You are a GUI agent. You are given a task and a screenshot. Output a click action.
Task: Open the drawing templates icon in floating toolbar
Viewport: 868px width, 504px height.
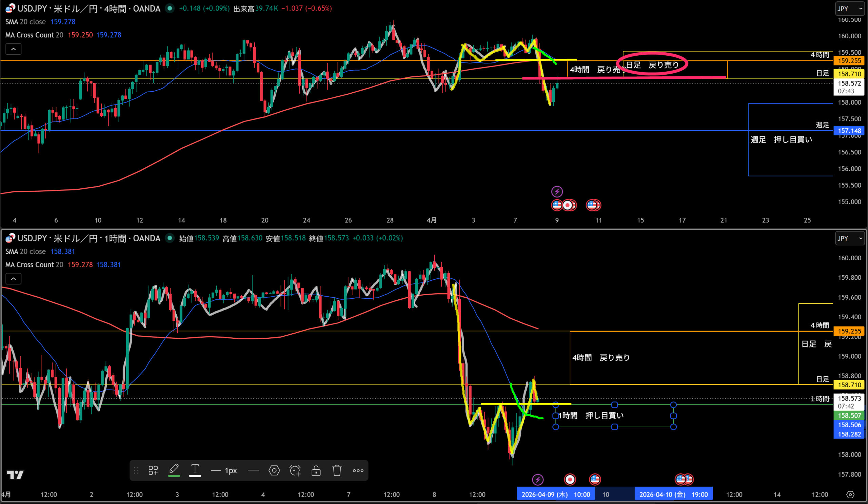[x=153, y=470]
